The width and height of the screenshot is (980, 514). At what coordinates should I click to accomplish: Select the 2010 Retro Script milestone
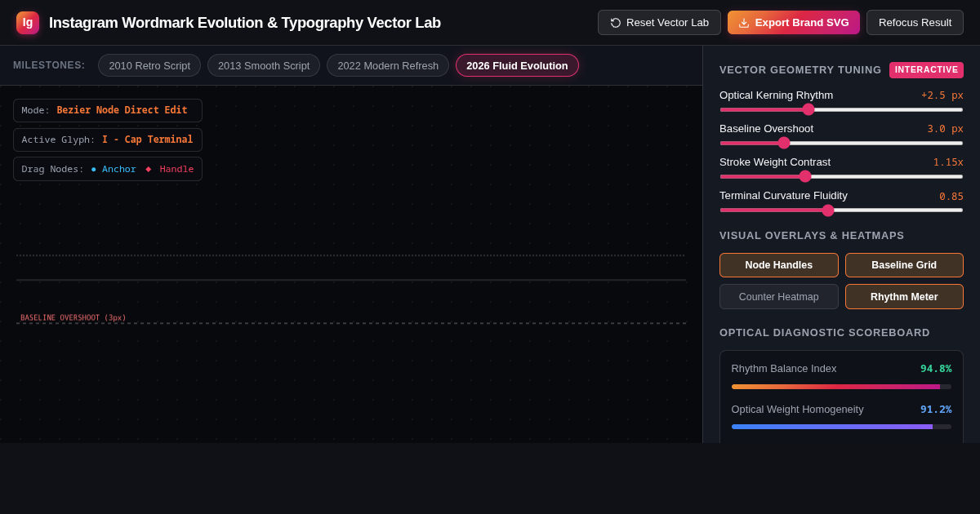point(149,65)
